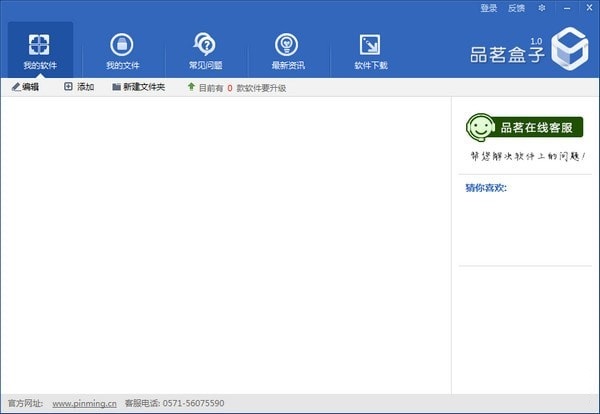Click 帮您解决软件上的问题 slogan text
Image resolution: width=600 pixels, height=414 pixels.
click(x=528, y=156)
